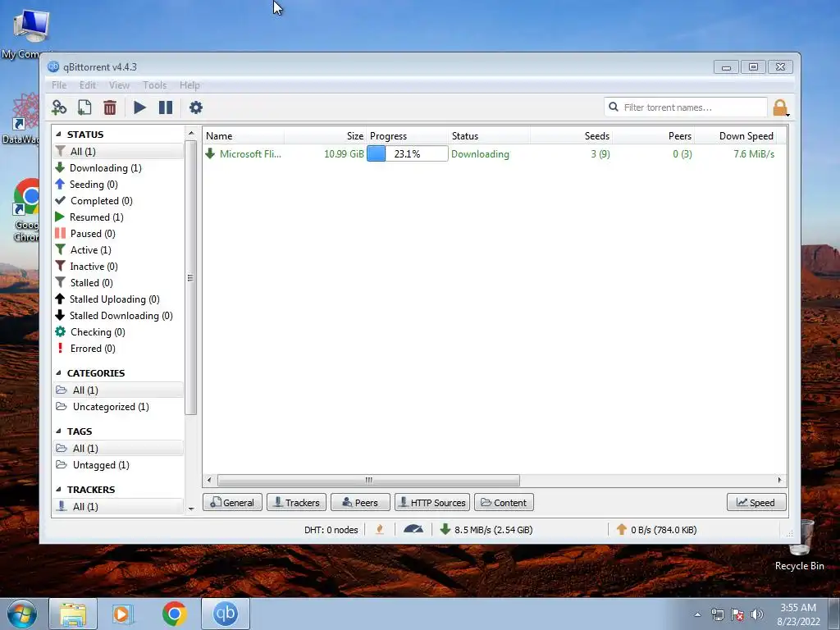Click the Add torrent link icon

tap(59, 107)
